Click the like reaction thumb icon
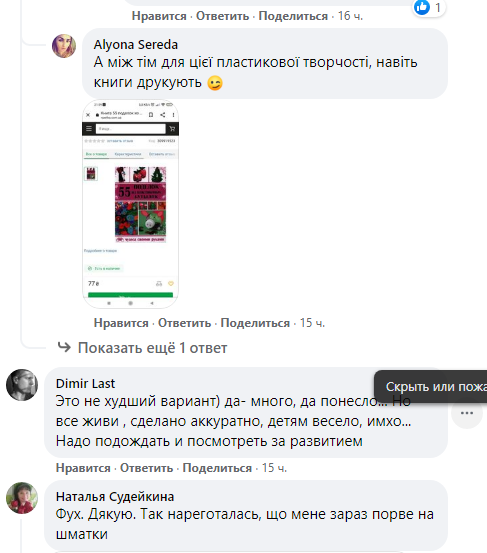This screenshot has height=553, width=487. point(422,7)
